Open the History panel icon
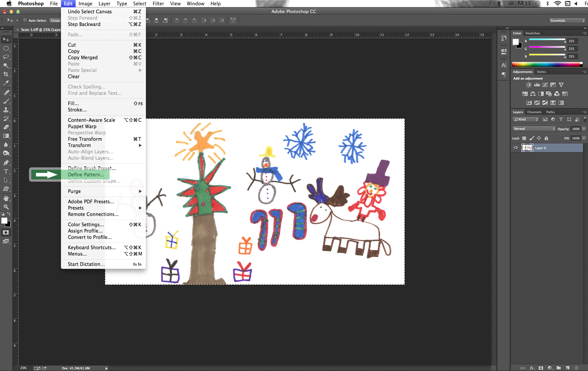 [504, 38]
